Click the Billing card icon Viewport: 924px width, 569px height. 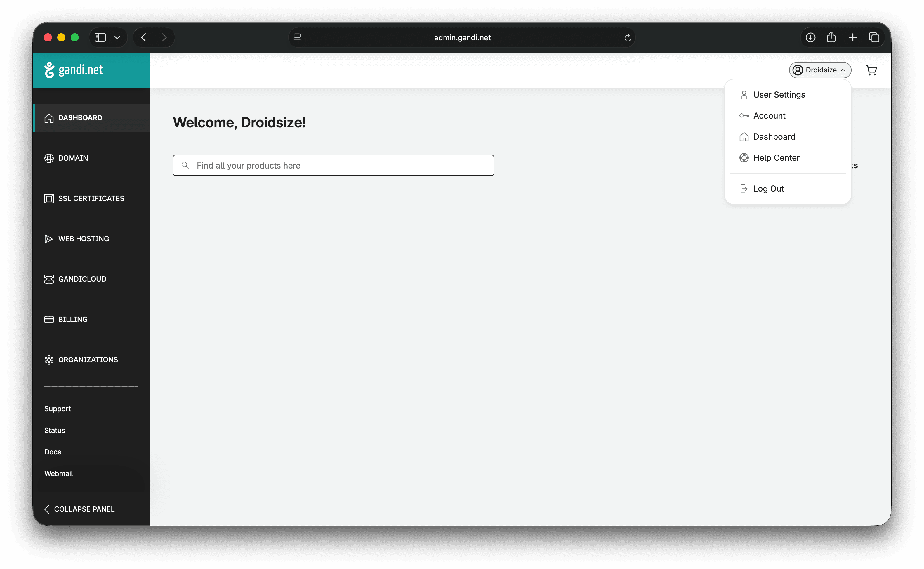[x=49, y=319]
